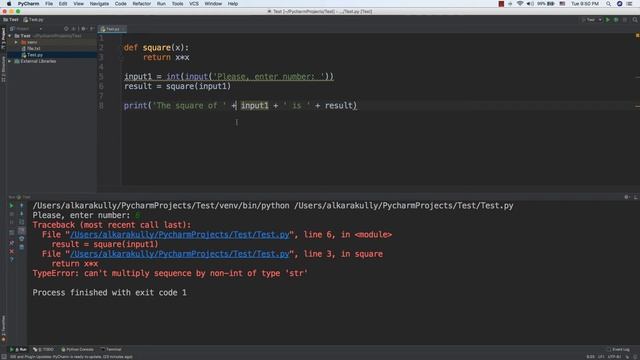Screen dimensions: 640x360
Task: Click the warning marker atop editor scrollbar
Action: pyautogui.click(x=637, y=36)
